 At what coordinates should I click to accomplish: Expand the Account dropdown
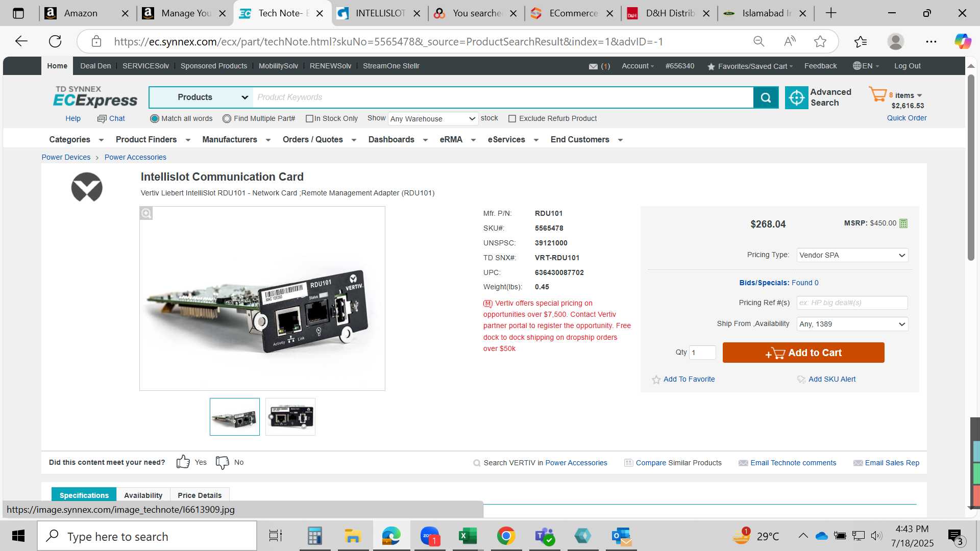pos(638,66)
